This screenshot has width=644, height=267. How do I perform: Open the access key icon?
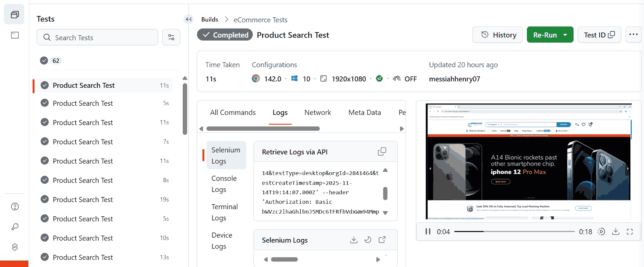pos(15,227)
